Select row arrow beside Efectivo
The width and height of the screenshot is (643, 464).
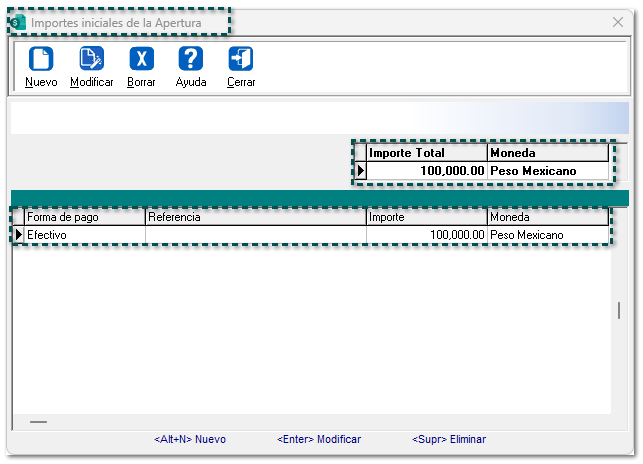coord(18,235)
